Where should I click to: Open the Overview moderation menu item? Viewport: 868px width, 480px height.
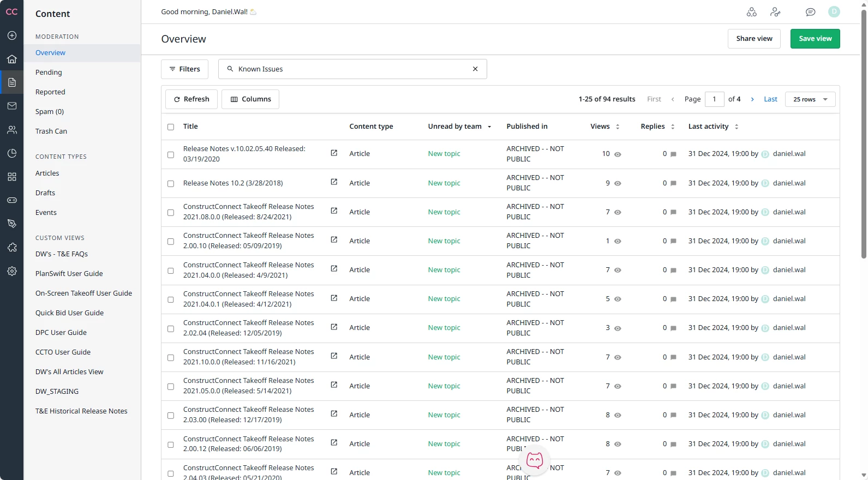pyautogui.click(x=82, y=53)
